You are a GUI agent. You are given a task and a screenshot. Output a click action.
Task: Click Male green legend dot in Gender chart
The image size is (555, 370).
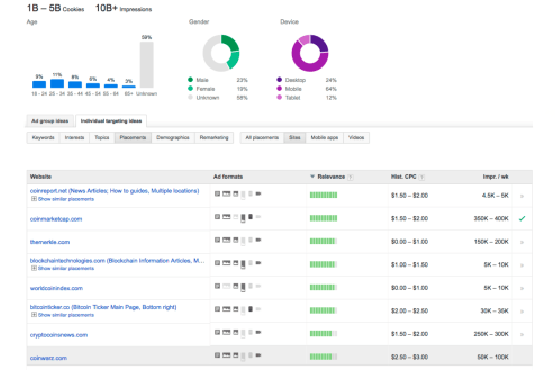point(190,80)
